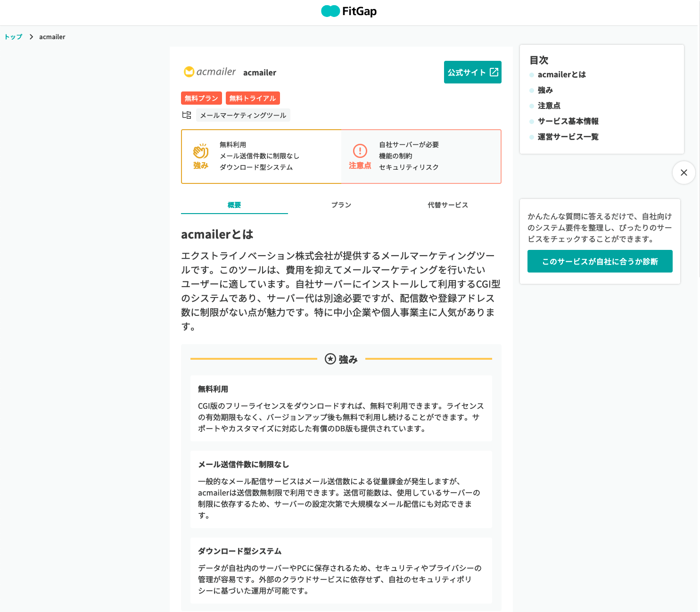700x612 pixels.
Task: Click the 目次 heading
Action: click(539, 60)
